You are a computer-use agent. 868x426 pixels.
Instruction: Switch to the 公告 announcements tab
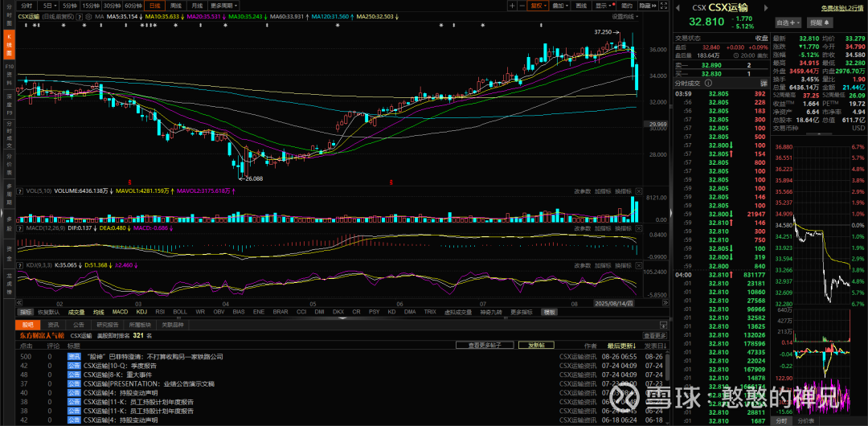[80, 325]
